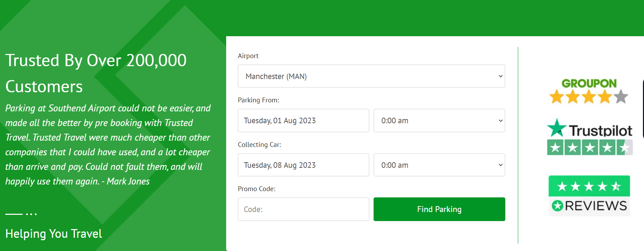This screenshot has height=251, width=644.
Task: Expand the Collecting Car time dropdown
Action: pos(439,165)
